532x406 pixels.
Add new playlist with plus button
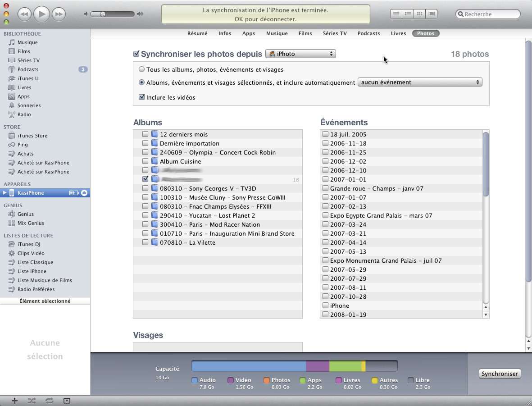point(14,401)
